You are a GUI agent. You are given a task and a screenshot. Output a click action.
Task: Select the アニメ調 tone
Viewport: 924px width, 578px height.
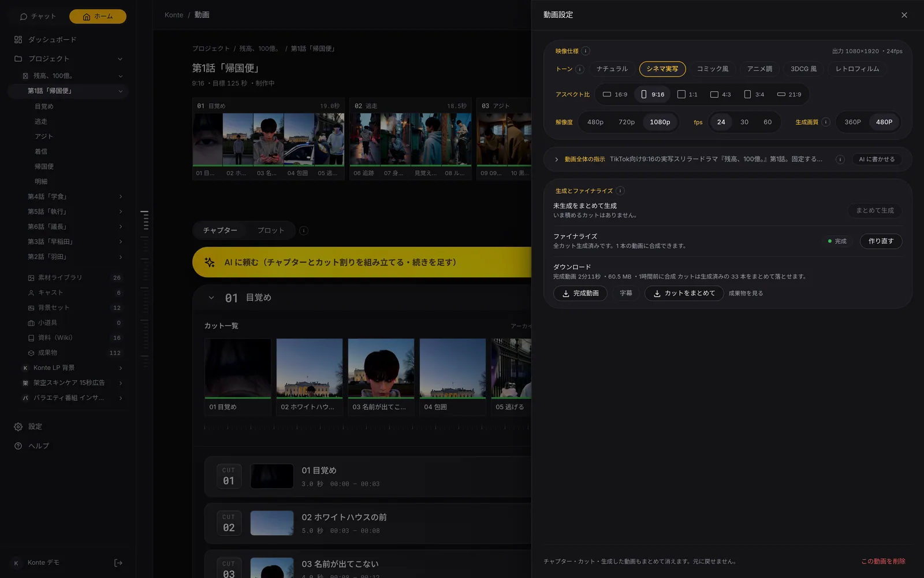pyautogui.click(x=759, y=69)
